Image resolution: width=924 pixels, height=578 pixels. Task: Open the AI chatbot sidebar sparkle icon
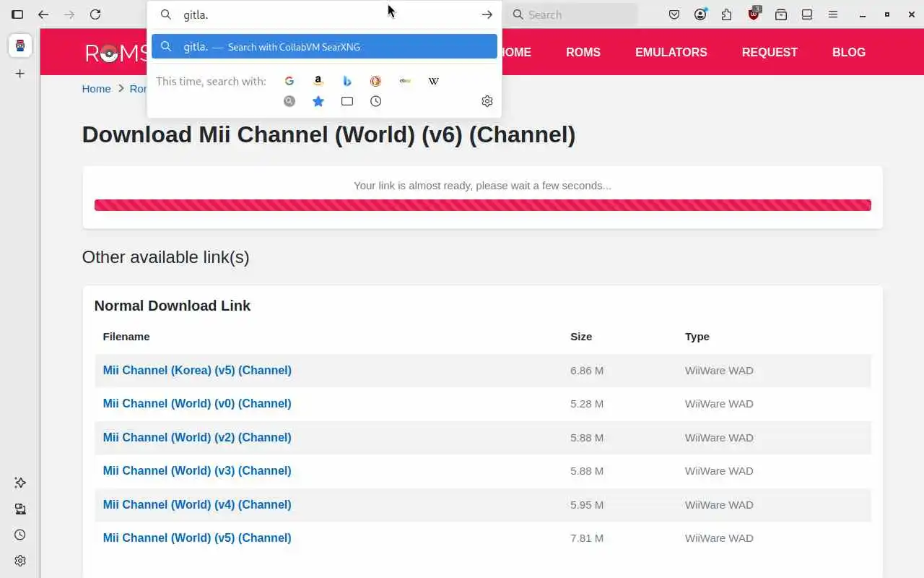[x=20, y=483]
